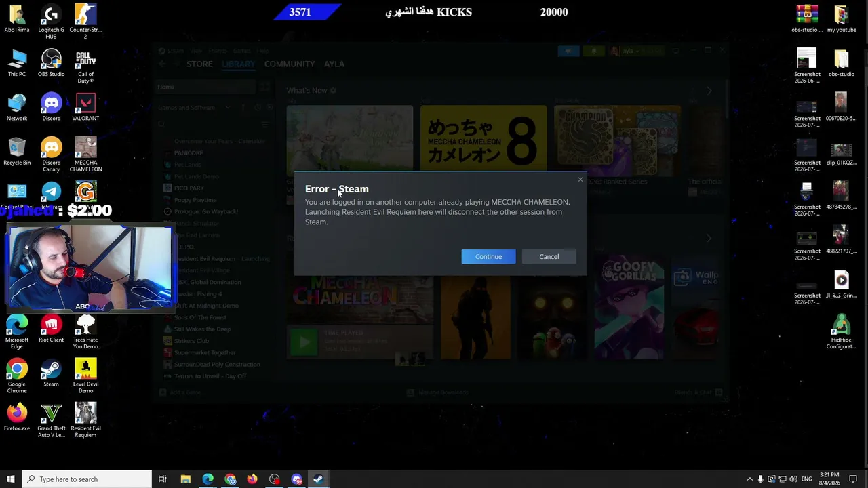Viewport: 868px width, 488px height.
Task: Select PANICORE in the Steam game list
Action: (x=189, y=153)
